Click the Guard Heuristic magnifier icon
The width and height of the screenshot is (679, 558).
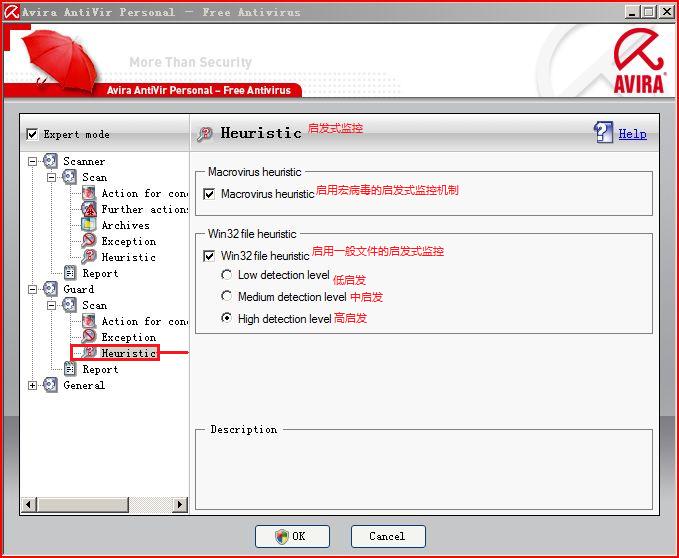(x=90, y=353)
